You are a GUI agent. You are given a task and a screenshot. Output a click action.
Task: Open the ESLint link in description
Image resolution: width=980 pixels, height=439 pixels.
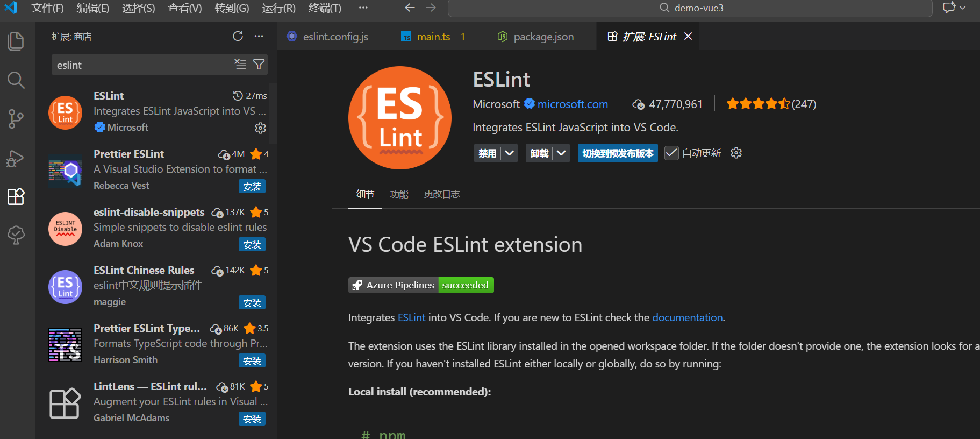[x=411, y=317]
